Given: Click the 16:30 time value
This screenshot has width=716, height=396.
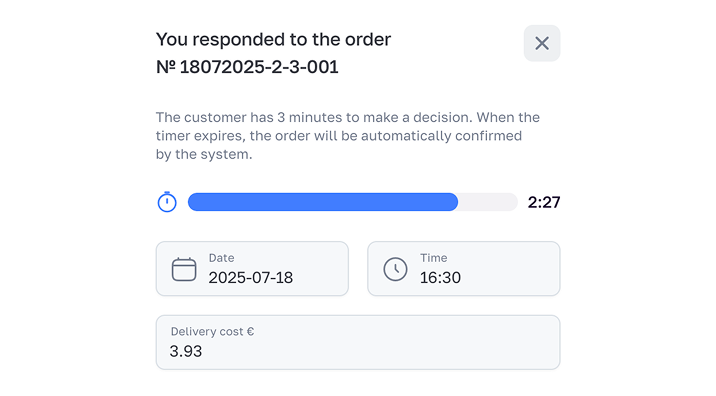Looking at the screenshot, I should pos(440,278).
